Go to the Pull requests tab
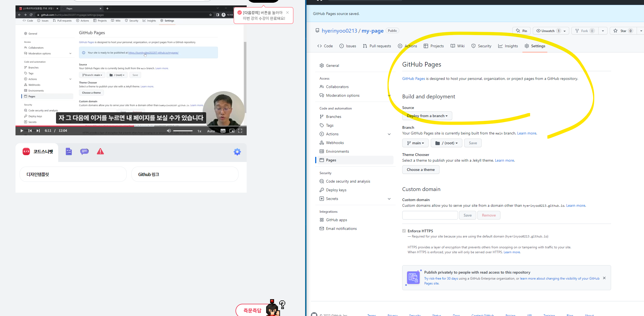The width and height of the screenshot is (644, 316). (377, 46)
